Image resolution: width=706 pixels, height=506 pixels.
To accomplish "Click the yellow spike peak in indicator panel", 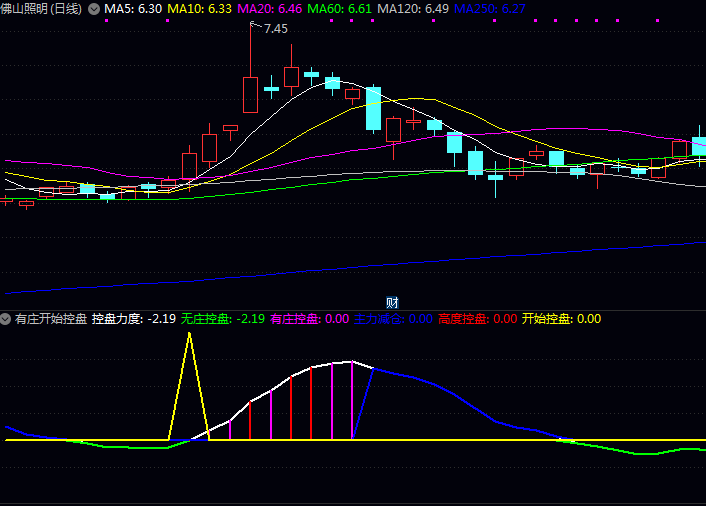I will [188, 335].
